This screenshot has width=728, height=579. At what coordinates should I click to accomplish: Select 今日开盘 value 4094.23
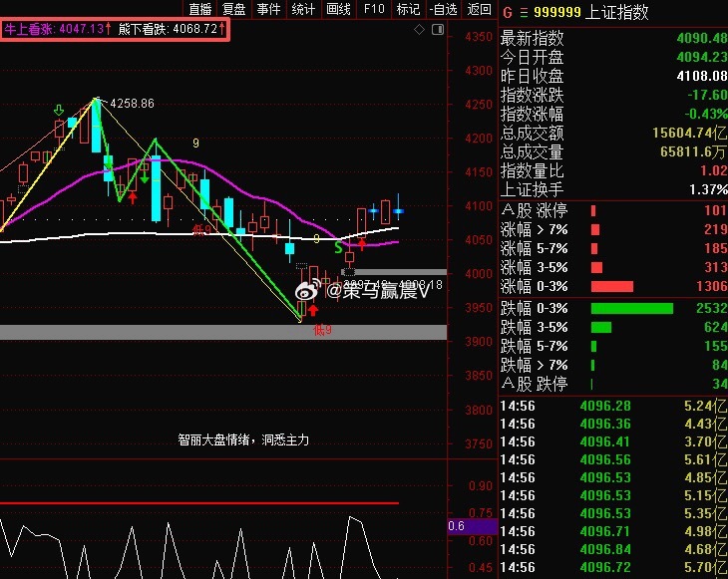coord(701,57)
